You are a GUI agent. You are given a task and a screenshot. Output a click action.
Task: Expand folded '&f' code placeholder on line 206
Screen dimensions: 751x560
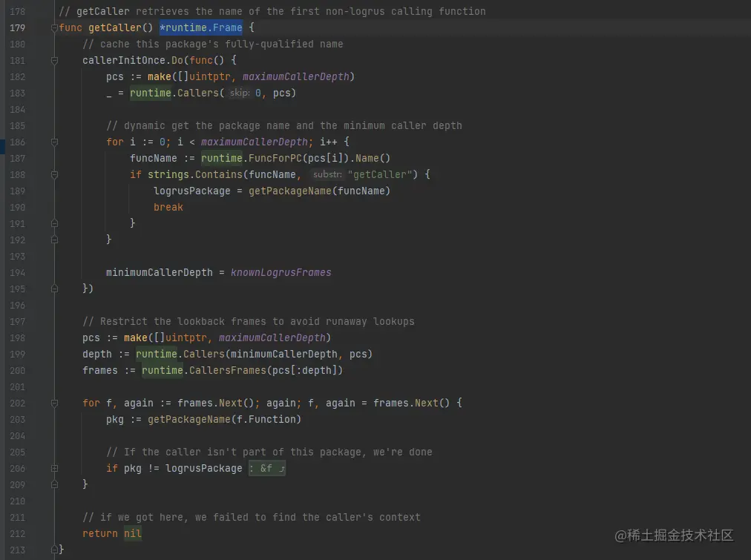click(266, 469)
